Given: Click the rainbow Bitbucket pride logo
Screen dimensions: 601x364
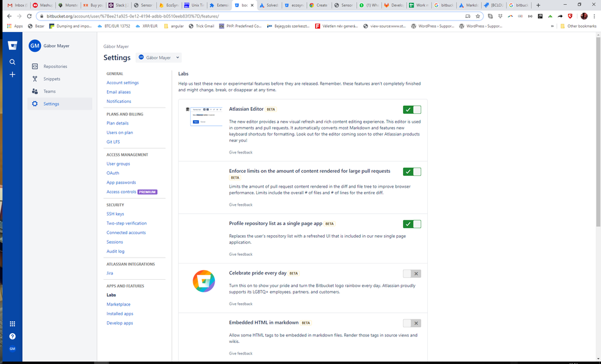Looking at the screenshot, I should tap(203, 281).
